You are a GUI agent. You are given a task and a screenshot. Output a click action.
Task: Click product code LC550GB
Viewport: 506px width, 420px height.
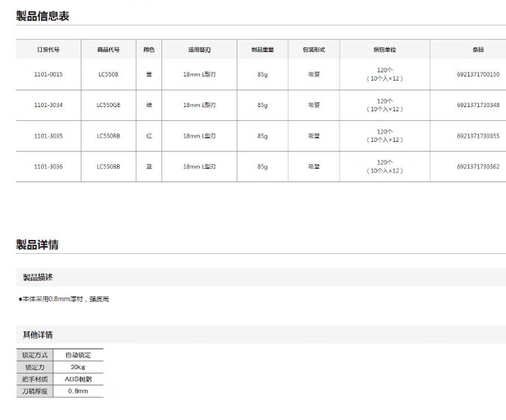[108, 105]
